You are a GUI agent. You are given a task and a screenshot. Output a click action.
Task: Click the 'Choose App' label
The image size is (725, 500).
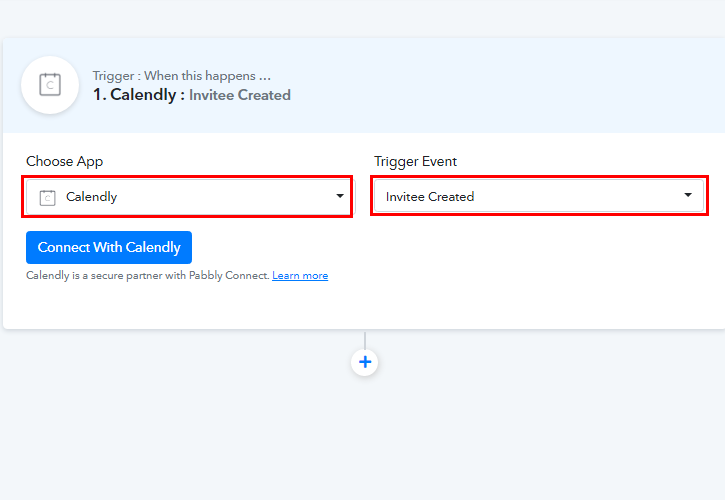tap(64, 161)
